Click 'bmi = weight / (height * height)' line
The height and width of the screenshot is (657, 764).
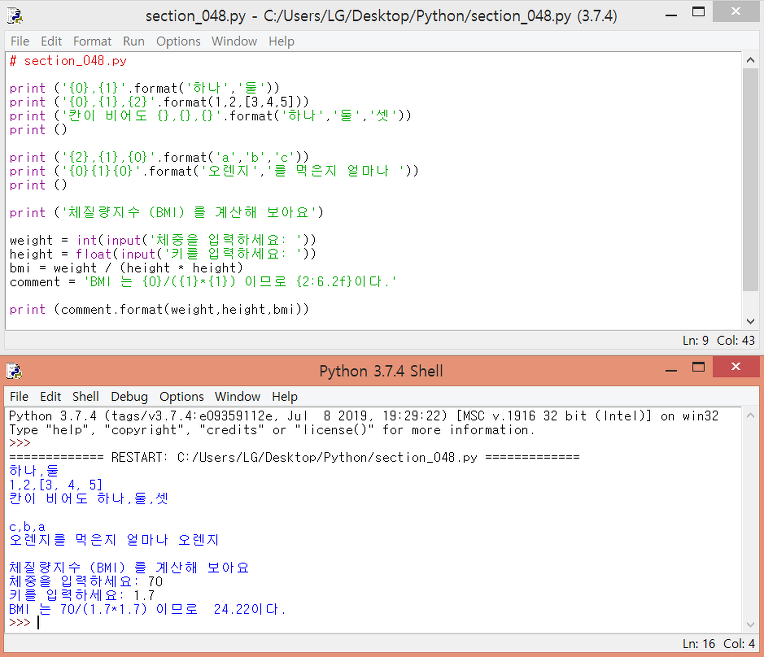(x=126, y=268)
